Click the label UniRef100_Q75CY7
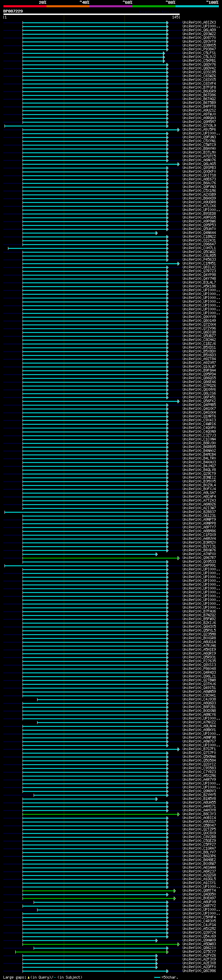Viewport: 222px width, 980px height. [199, 952]
